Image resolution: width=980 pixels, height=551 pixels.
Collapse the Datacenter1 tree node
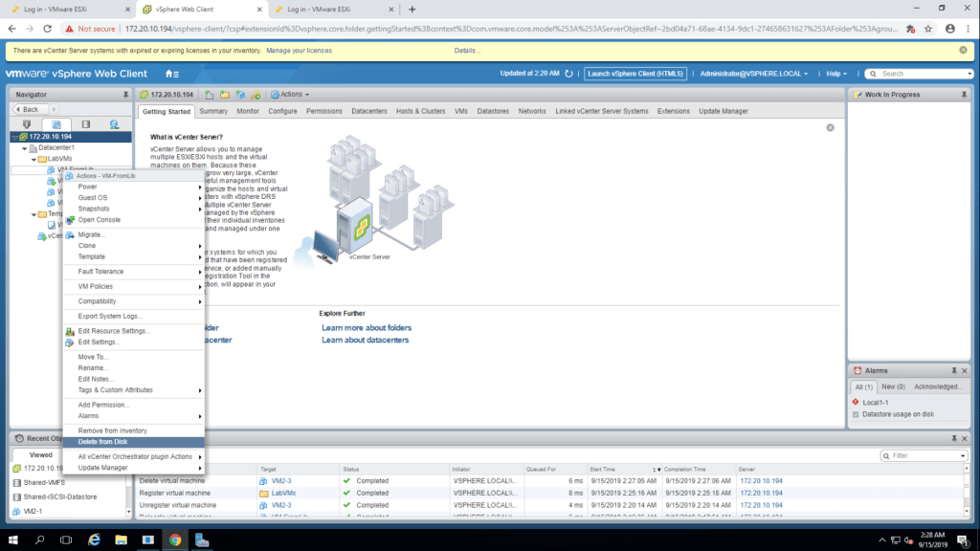[25, 148]
